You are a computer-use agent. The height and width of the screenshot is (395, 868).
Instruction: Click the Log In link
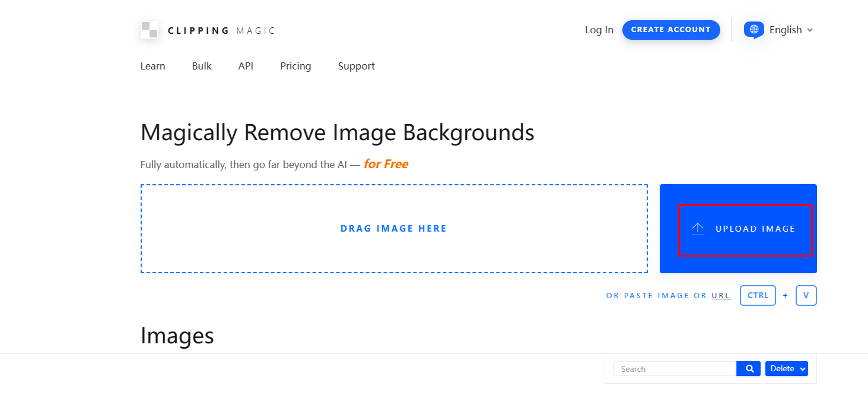(599, 30)
